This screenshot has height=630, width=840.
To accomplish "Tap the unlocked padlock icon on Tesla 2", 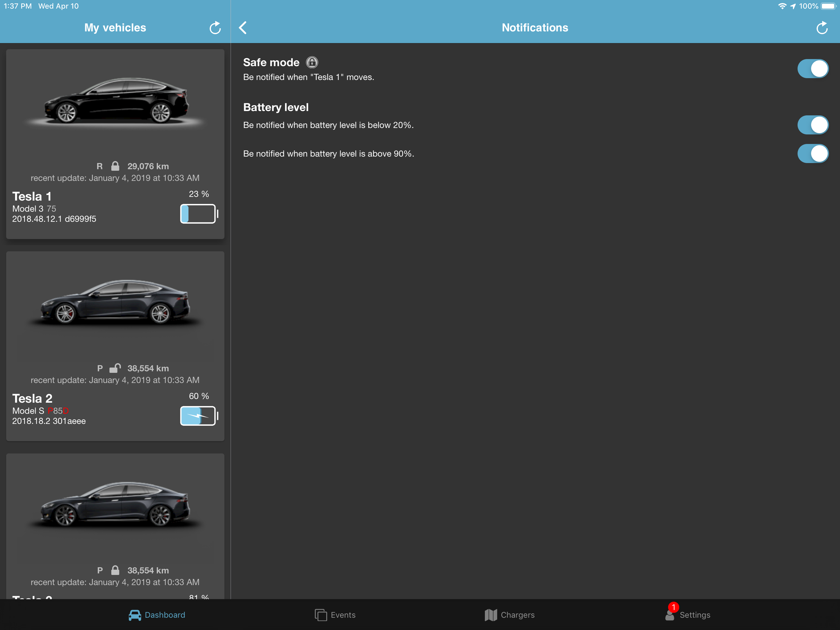I will coord(115,368).
